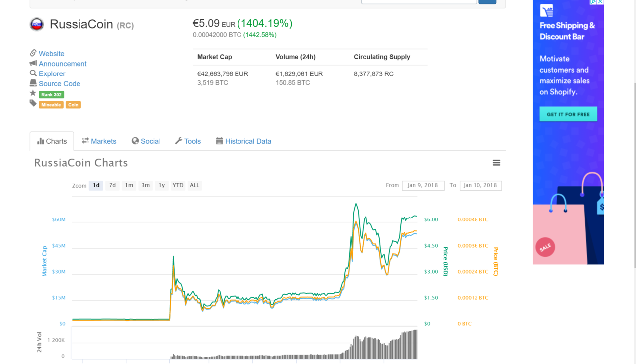Viewport: 636px width, 364px height.
Task: Open the Announcement link
Action: pyautogui.click(x=63, y=64)
